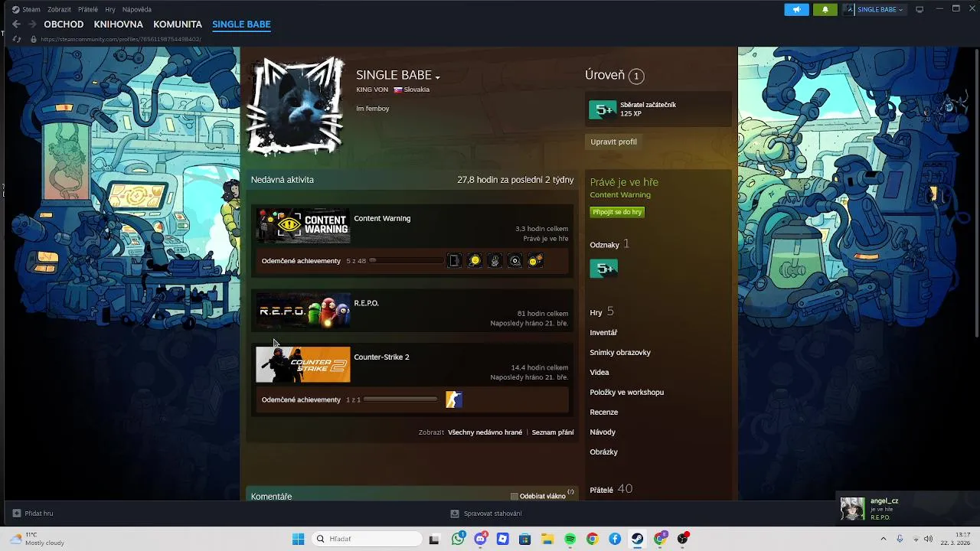Open fifth Content Warning achievement icon
The image size is (980, 551).
pyautogui.click(x=535, y=261)
